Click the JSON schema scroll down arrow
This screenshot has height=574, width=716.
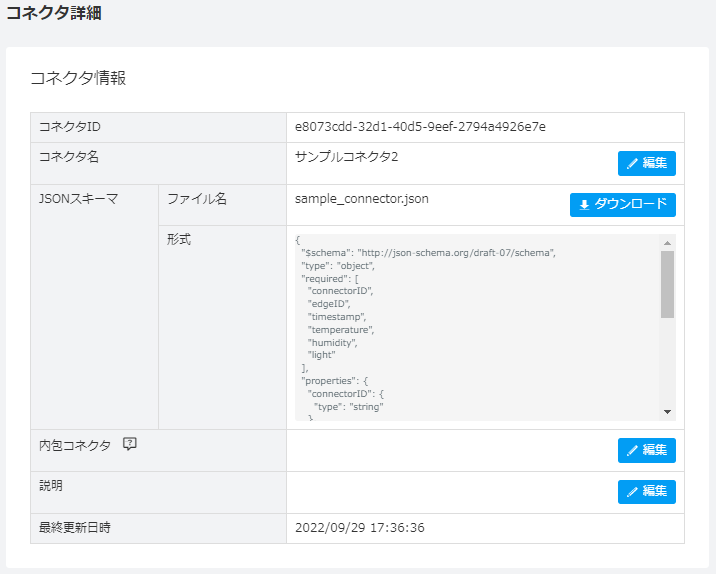click(667, 412)
